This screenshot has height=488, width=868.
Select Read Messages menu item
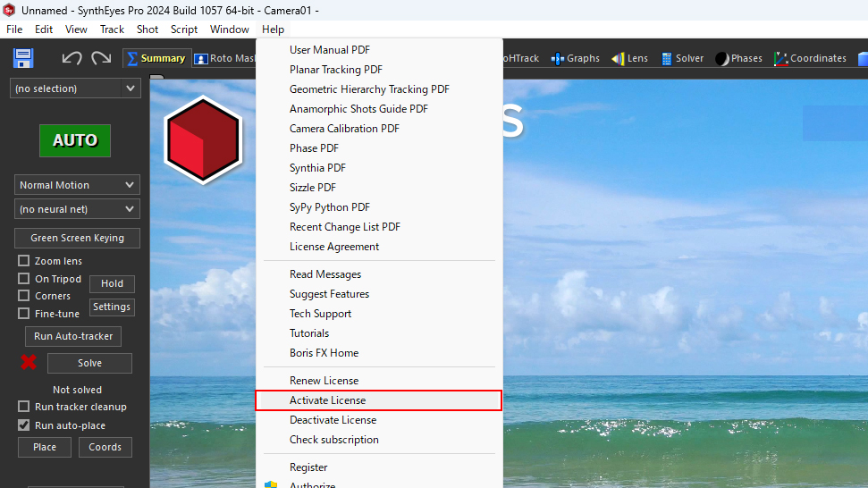tap(379, 273)
